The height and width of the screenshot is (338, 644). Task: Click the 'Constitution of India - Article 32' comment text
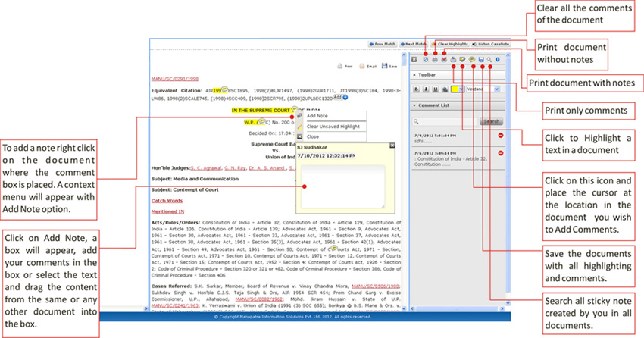pyautogui.click(x=451, y=161)
